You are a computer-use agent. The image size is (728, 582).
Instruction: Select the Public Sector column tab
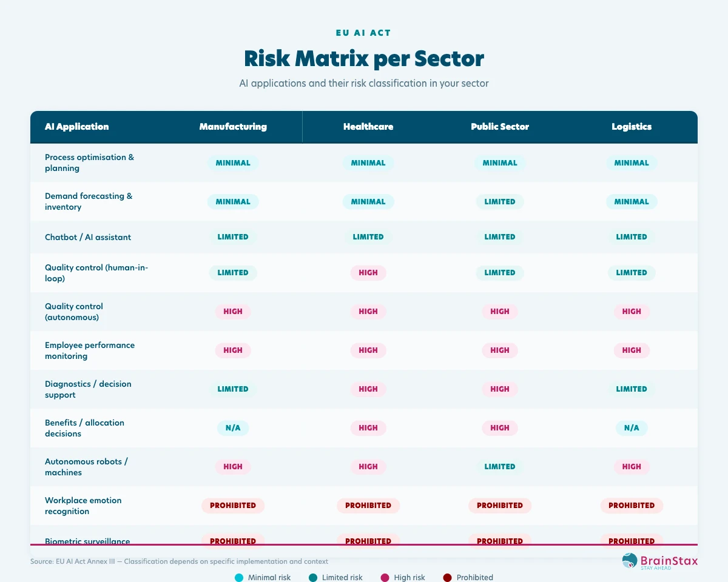coord(500,127)
